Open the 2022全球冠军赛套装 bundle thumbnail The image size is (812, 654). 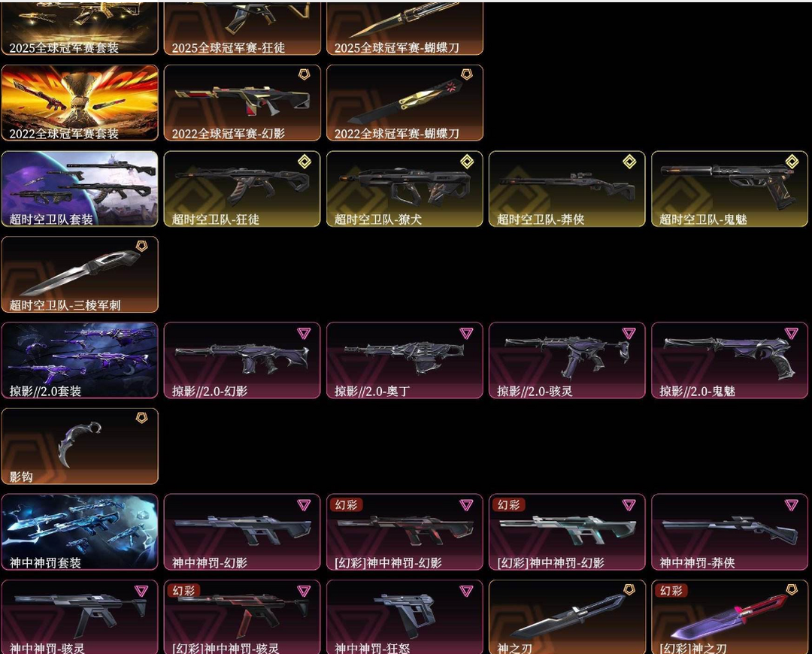(x=80, y=103)
